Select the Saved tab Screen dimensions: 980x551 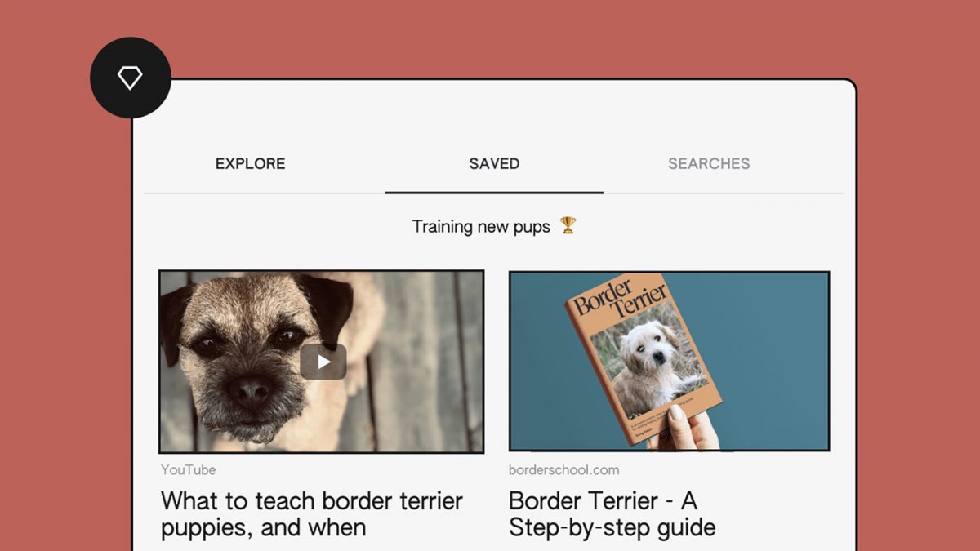pyautogui.click(x=494, y=163)
